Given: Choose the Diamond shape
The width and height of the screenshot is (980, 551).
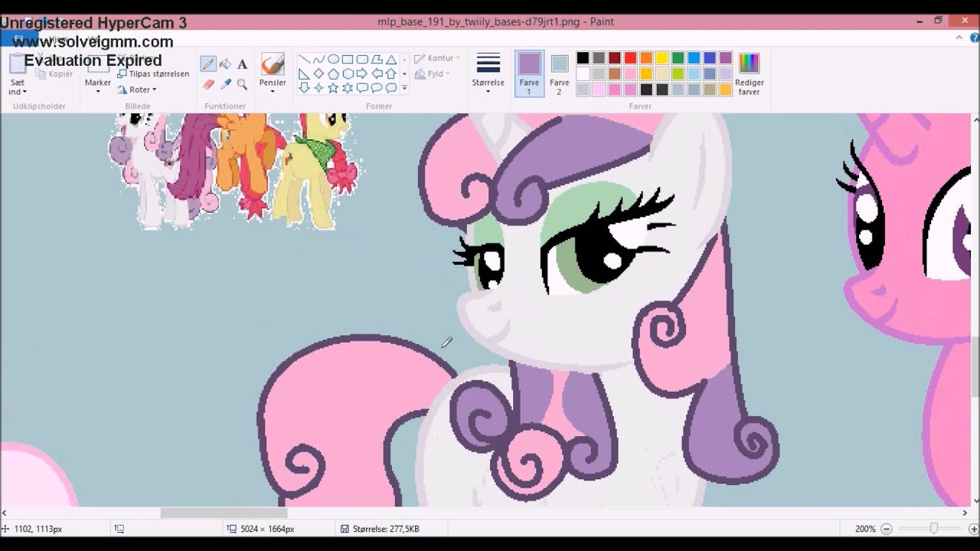Looking at the screenshot, I should [x=318, y=73].
